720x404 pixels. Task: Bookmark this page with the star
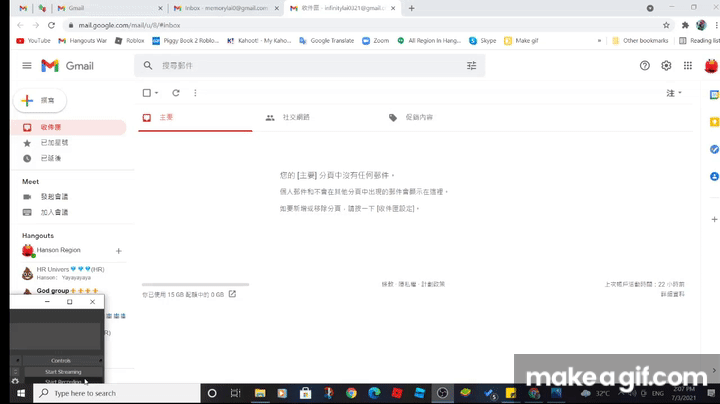[x=666, y=24]
